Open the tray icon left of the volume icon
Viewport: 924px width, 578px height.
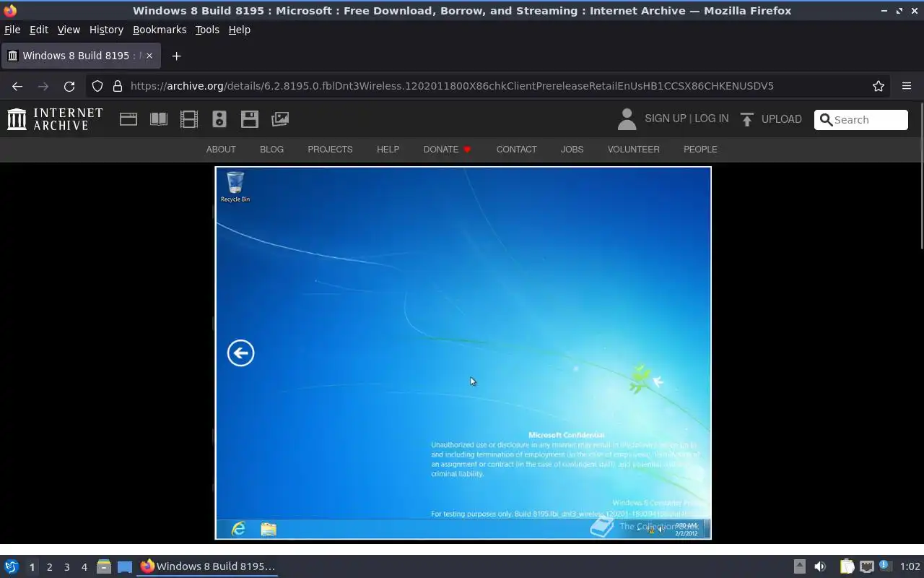click(800, 566)
